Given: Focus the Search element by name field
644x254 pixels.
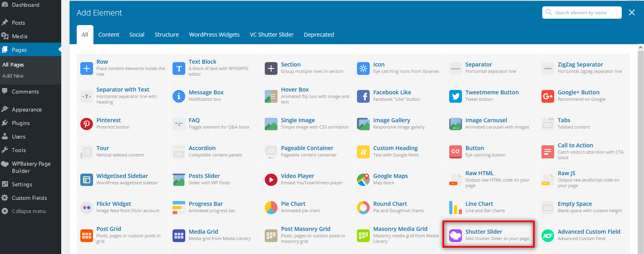Looking at the screenshot, I should click(582, 12).
